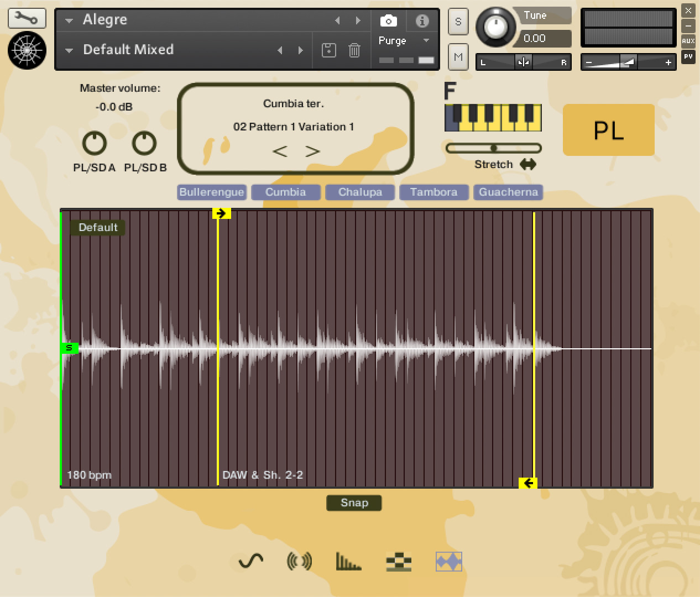Select the checkered pattern editor icon
This screenshot has height=597, width=700.
[399, 561]
